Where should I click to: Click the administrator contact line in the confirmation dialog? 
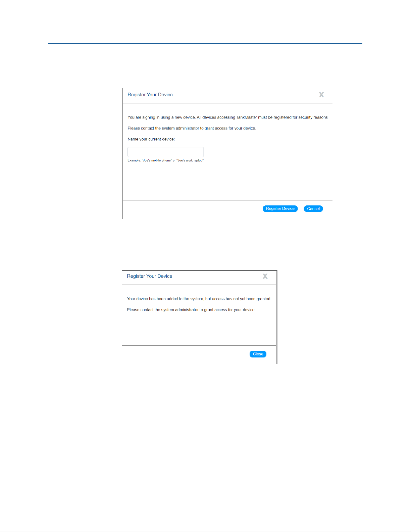(191, 310)
